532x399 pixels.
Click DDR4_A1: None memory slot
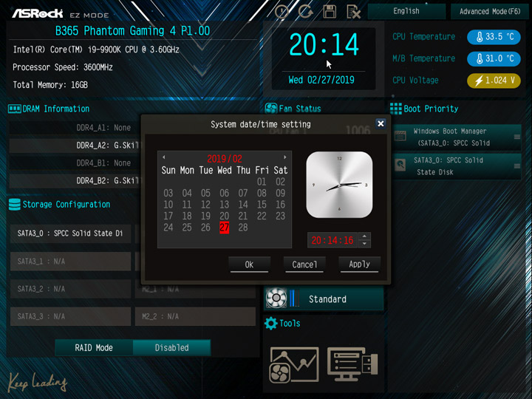[x=75, y=128]
